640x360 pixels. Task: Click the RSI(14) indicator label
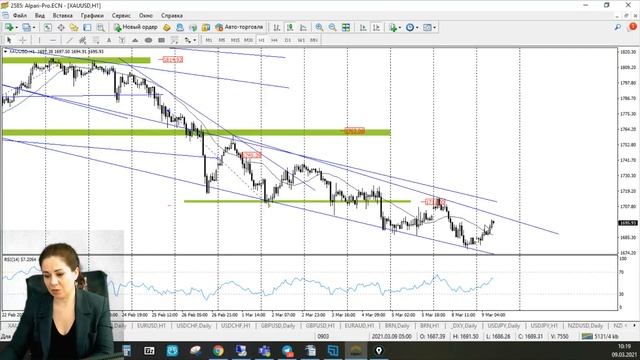tap(20, 260)
